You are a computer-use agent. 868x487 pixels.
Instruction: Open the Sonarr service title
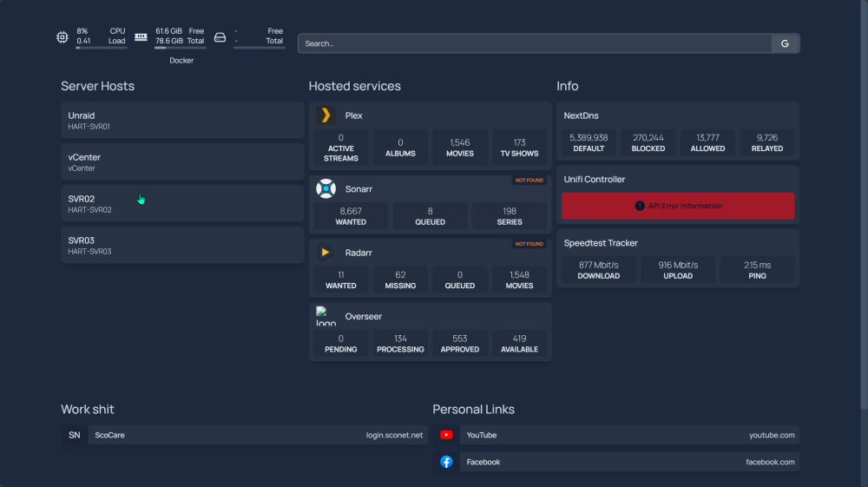click(x=358, y=189)
